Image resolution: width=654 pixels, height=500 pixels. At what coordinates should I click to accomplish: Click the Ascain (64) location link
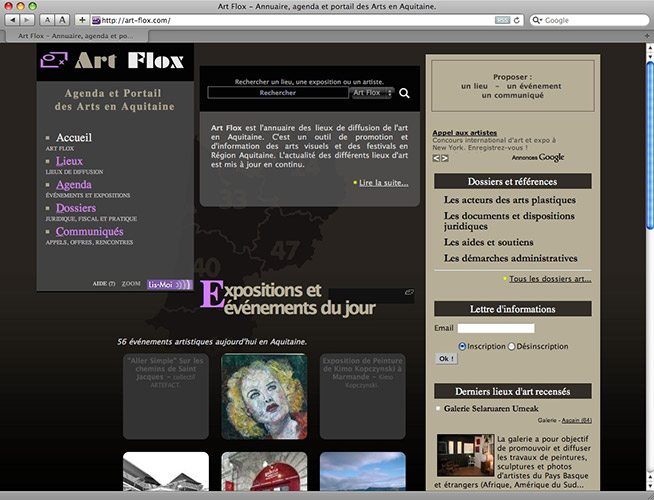pyautogui.click(x=576, y=420)
